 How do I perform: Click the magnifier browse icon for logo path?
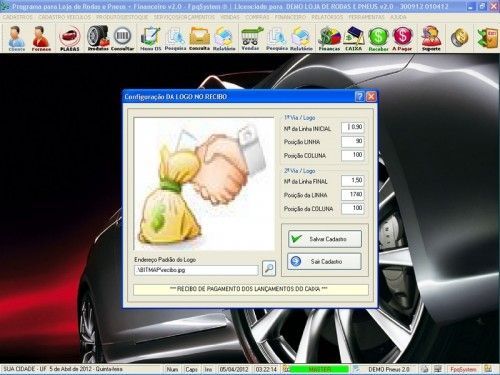(269, 268)
